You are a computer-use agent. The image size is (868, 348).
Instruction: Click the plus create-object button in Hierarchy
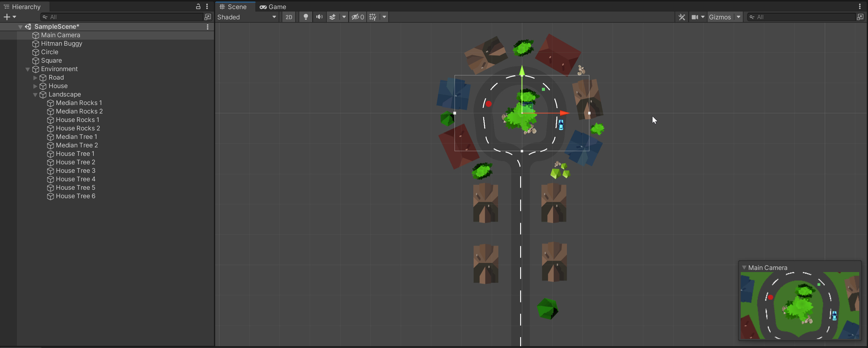click(x=6, y=17)
